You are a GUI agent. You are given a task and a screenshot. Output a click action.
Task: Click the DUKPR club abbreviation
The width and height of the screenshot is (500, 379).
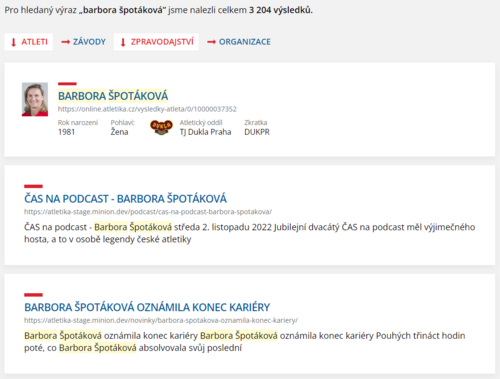257,132
